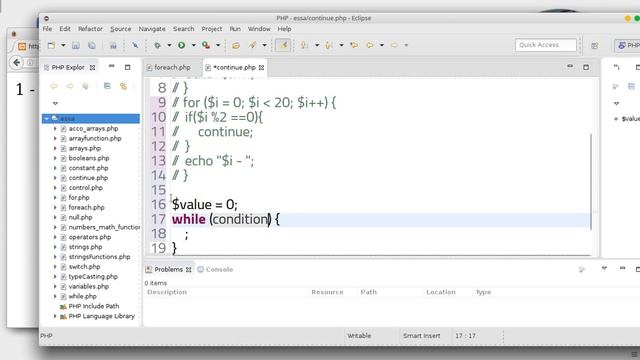Select booleans.php in PHP Explorer
The height and width of the screenshot is (360, 640).
coord(89,158)
